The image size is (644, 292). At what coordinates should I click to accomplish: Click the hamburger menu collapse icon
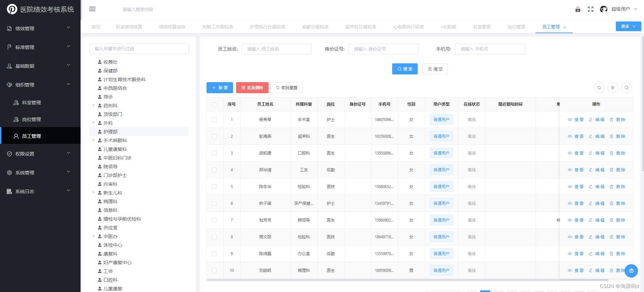click(x=92, y=9)
